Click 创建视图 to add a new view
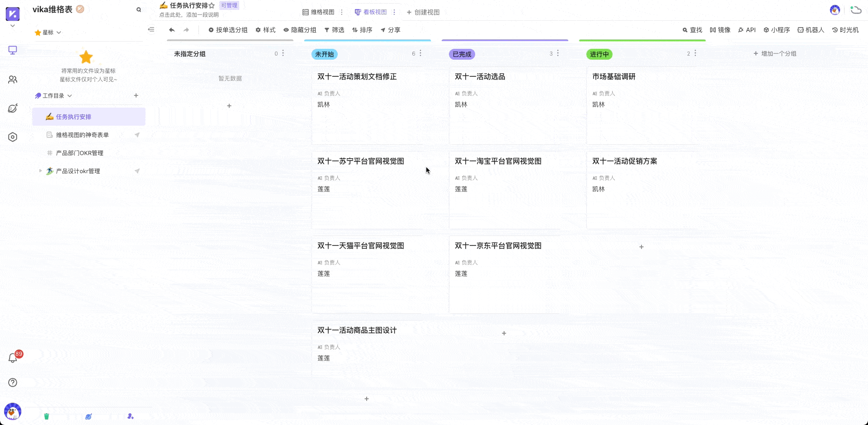Screen dimensions: 868x425 [x=423, y=12]
